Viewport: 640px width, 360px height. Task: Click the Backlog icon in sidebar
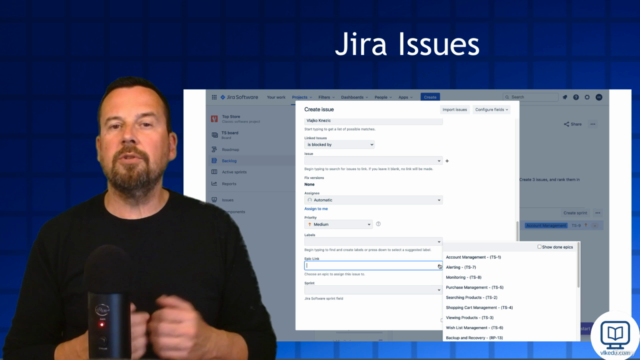[214, 161]
